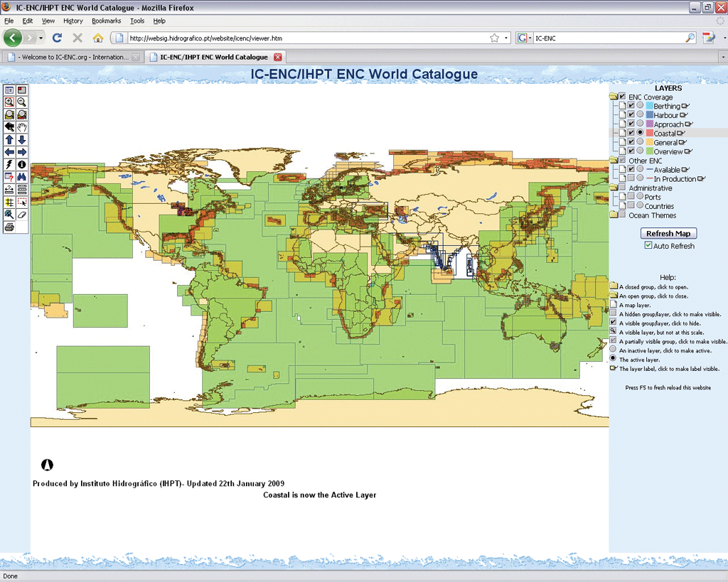Activate the Pan hand tool
Image resolution: width=728 pixels, height=582 pixels.
coord(22,127)
